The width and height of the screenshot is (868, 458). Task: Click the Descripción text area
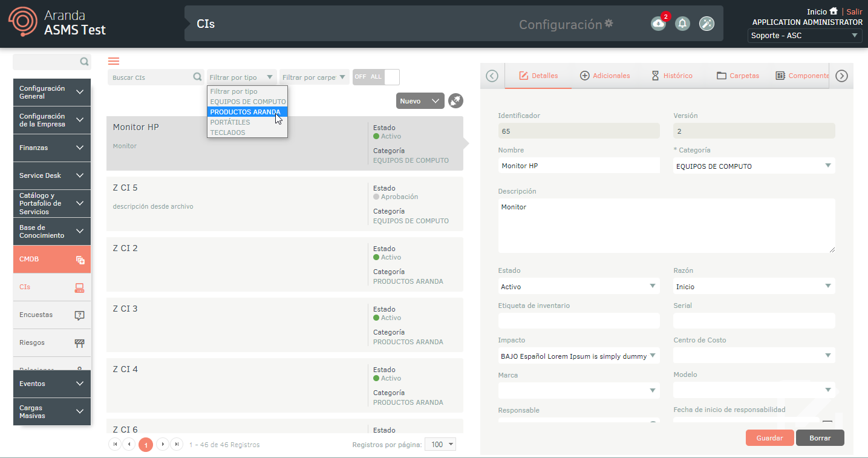tap(667, 226)
